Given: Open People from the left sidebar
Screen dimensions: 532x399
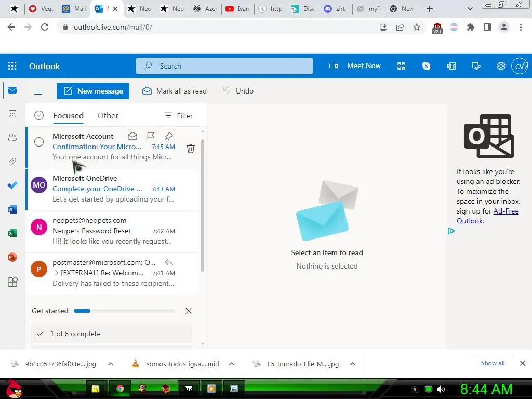Looking at the screenshot, I should [12, 137].
